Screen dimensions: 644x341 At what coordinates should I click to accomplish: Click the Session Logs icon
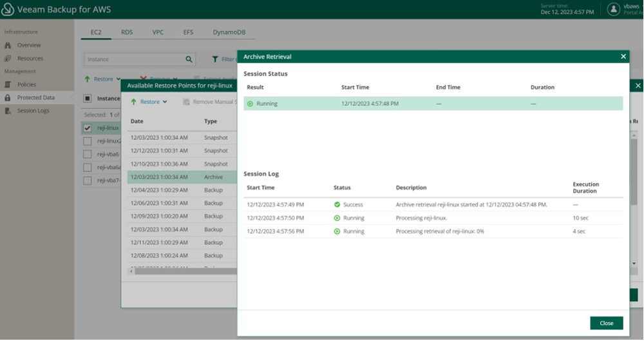pyautogui.click(x=8, y=111)
